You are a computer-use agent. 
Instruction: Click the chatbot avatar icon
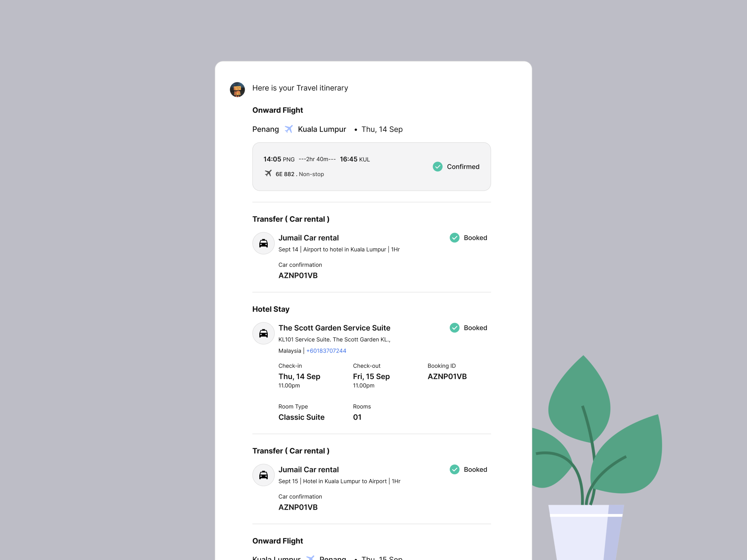tap(237, 89)
